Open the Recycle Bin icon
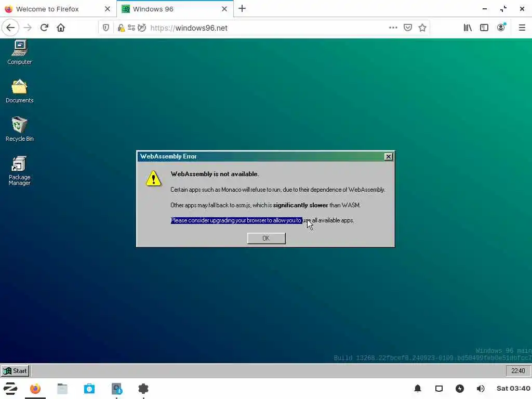The image size is (532, 399). pos(19,129)
